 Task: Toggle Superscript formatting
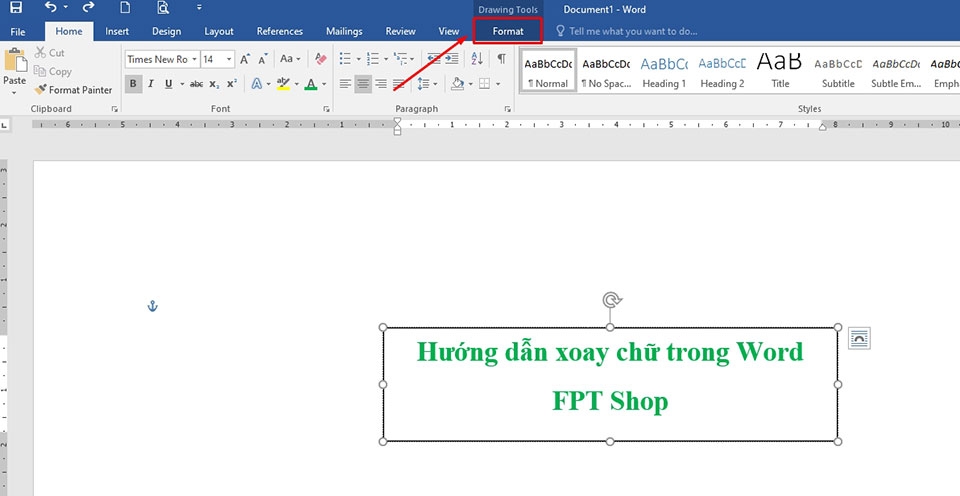tap(231, 84)
